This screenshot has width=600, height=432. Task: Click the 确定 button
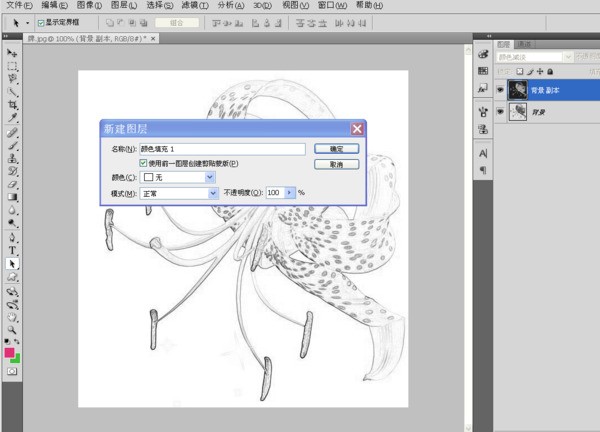coord(336,148)
